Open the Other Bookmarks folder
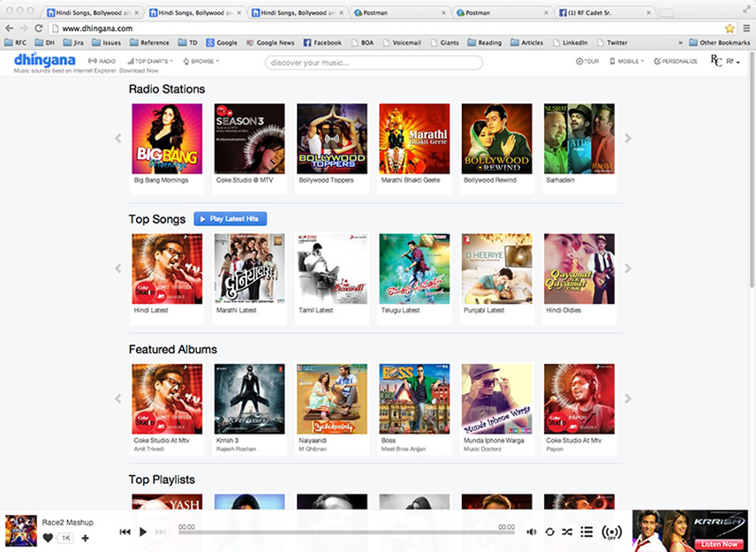 (x=720, y=42)
